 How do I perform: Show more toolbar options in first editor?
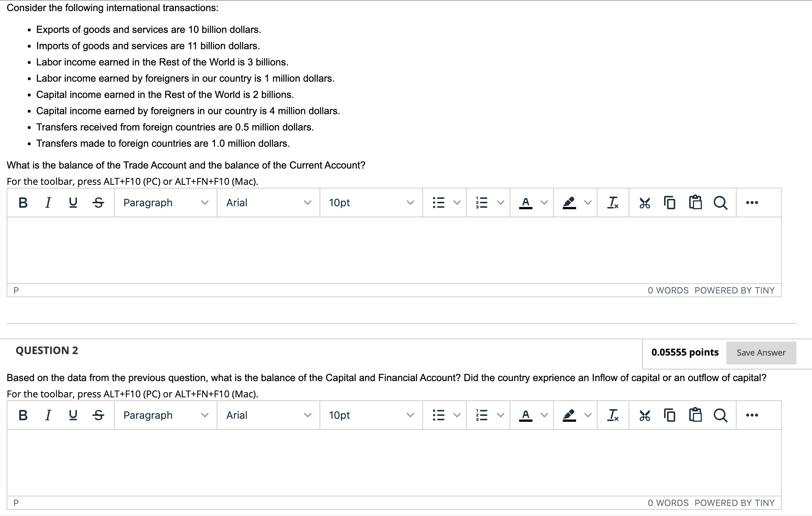752,203
